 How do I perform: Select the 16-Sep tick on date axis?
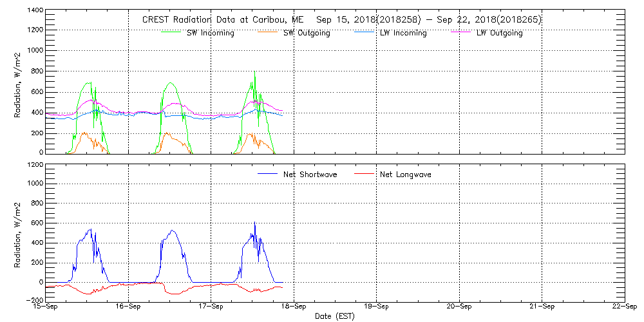[x=128, y=307]
